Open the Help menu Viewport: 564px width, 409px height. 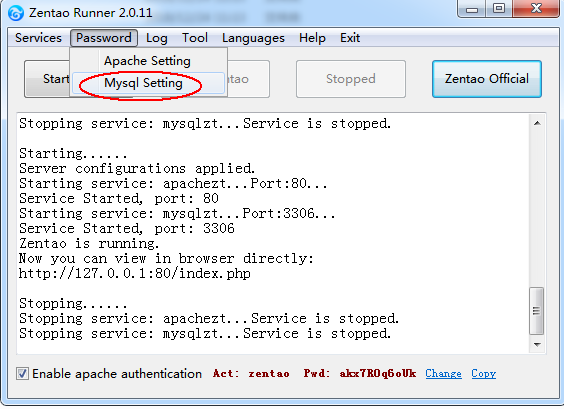312,38
